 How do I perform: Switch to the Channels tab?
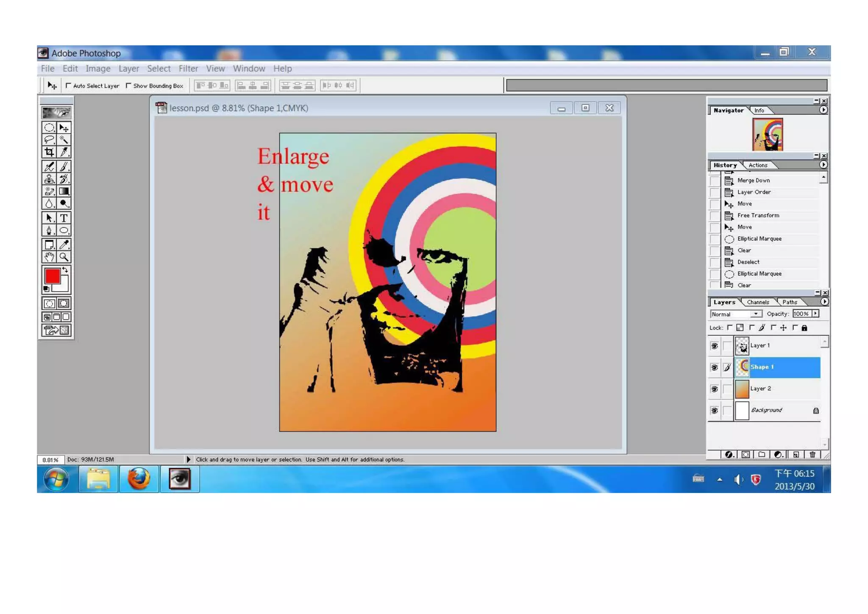[x=758, y=302]
